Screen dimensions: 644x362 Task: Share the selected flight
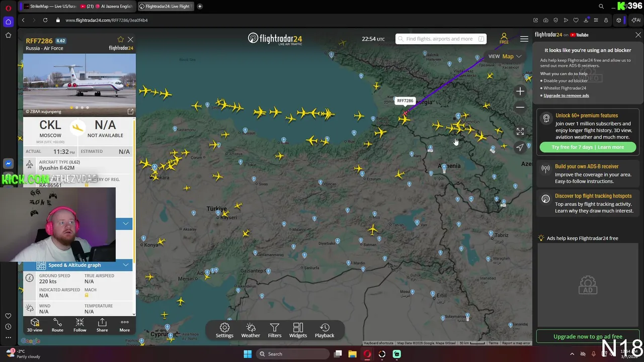coord(102,325)
